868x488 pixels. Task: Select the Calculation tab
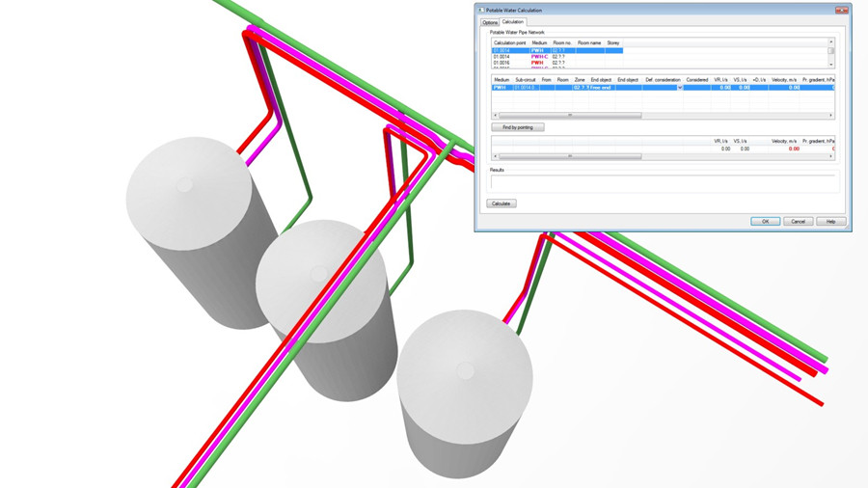(x=513, y=22)
